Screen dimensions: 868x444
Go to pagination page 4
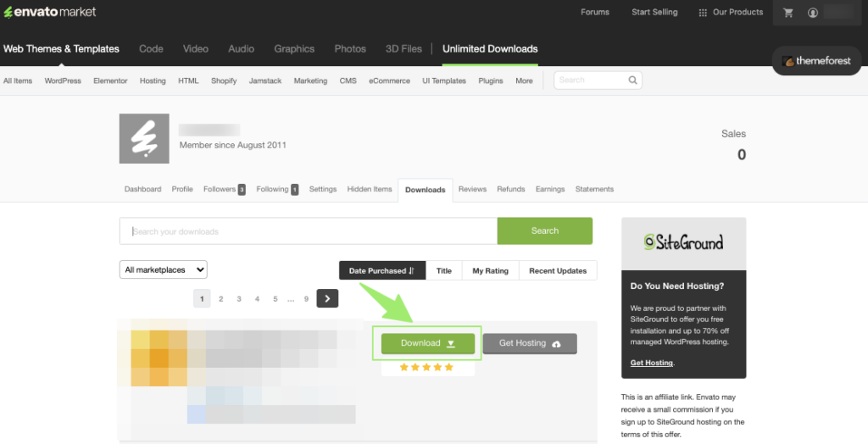[x=257, y=299]
